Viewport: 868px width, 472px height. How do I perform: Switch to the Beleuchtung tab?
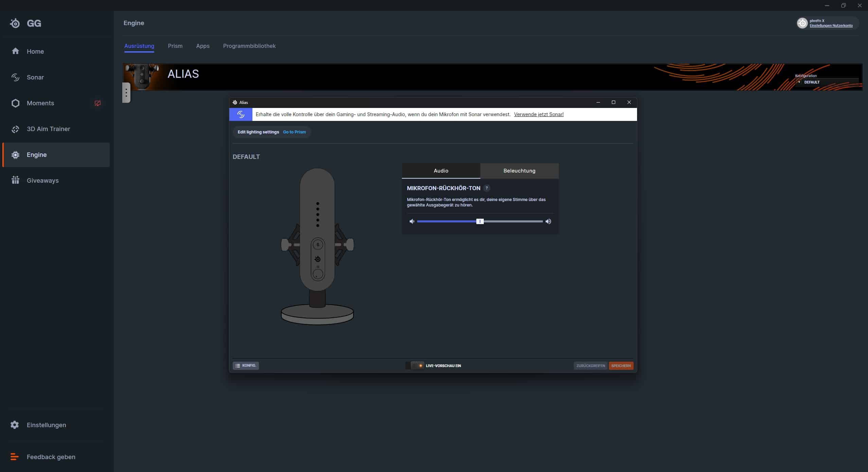(519, 171)
